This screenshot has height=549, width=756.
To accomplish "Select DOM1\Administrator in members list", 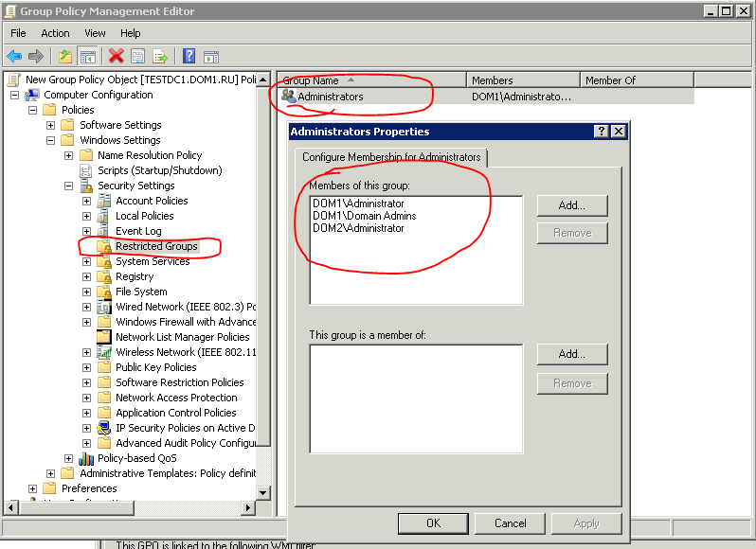I will [x=358, y=204].
